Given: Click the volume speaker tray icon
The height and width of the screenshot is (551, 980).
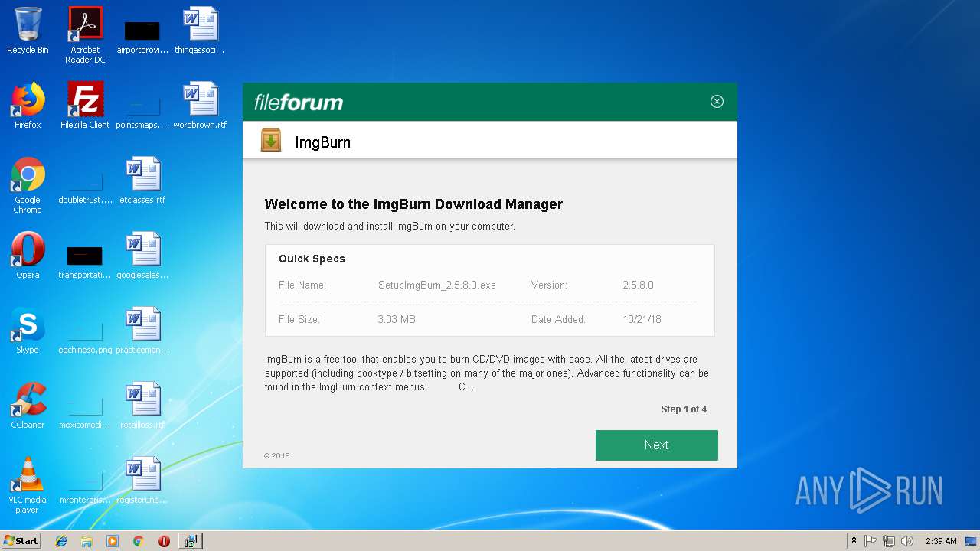Looking at the screenshot, I should [907, 541].
